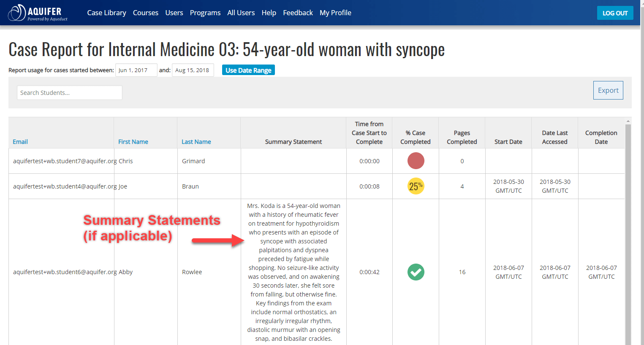
Task: Sort table by Email column
Action: 20,142
